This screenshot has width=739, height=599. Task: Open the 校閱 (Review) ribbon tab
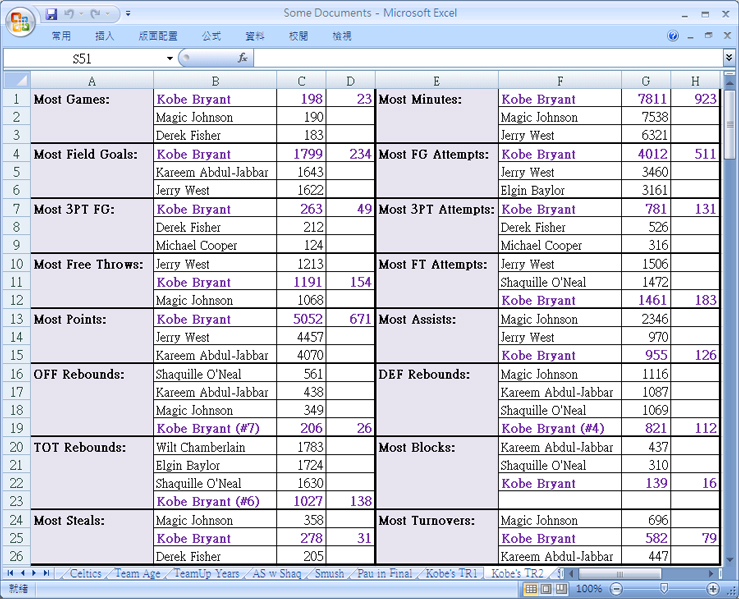(x=298, y=36)
